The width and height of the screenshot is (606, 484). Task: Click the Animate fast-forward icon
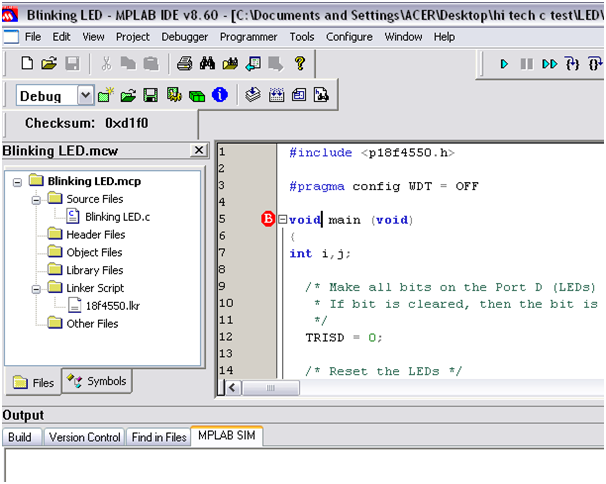[550, 64]
